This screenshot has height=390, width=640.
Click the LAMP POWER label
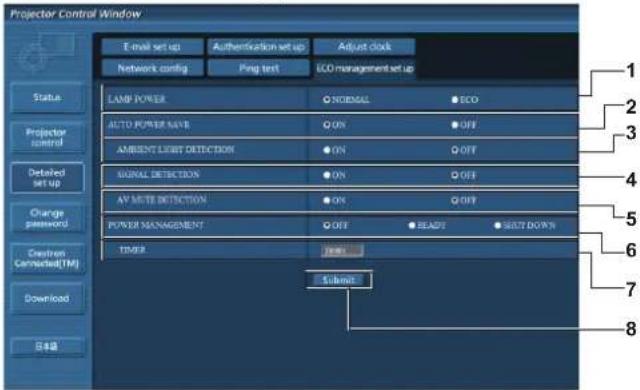(x=137, y=99)
